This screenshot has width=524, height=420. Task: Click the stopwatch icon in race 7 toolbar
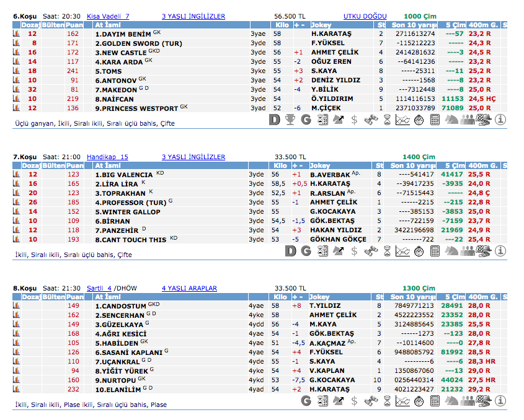coord(419,251)
